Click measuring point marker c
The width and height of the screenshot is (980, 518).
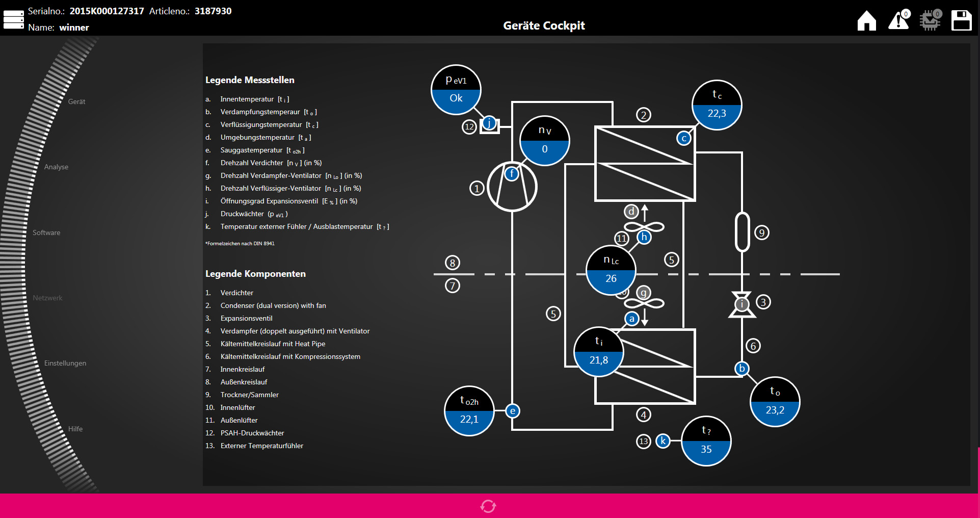pyautogui.click(x=684, y=138)
